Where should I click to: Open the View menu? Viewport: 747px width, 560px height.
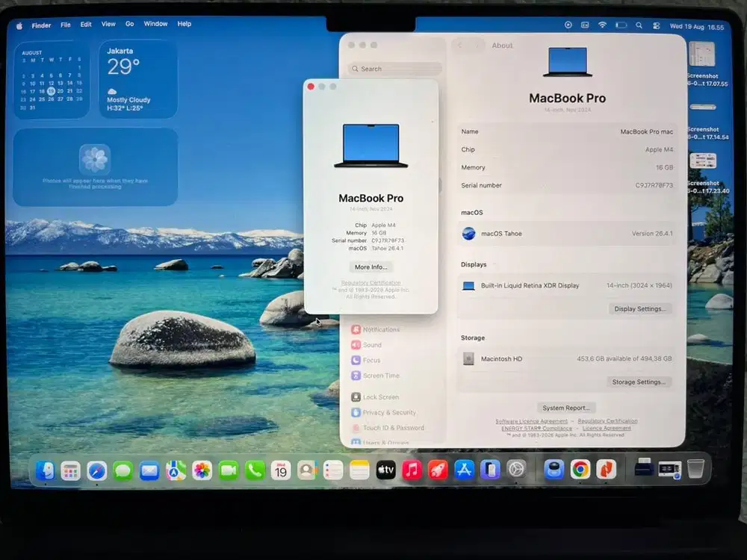tap(108, 24)
